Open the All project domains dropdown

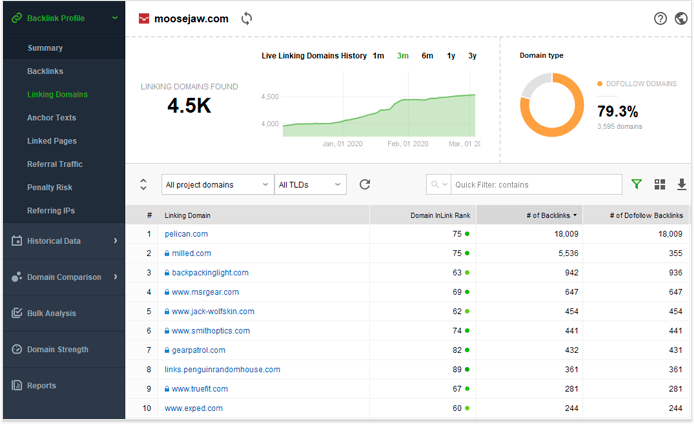[217, 185]
